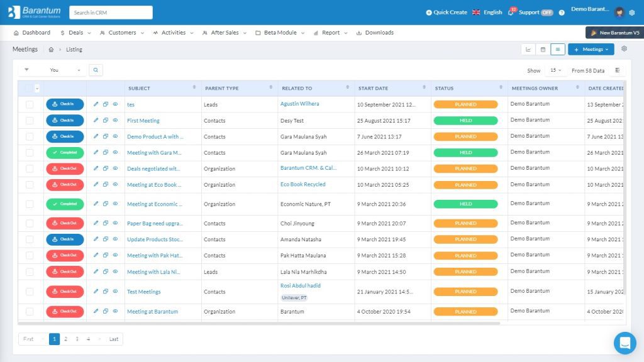Switch to chart view icon
The image size is (644, 362).
(528, 50)
